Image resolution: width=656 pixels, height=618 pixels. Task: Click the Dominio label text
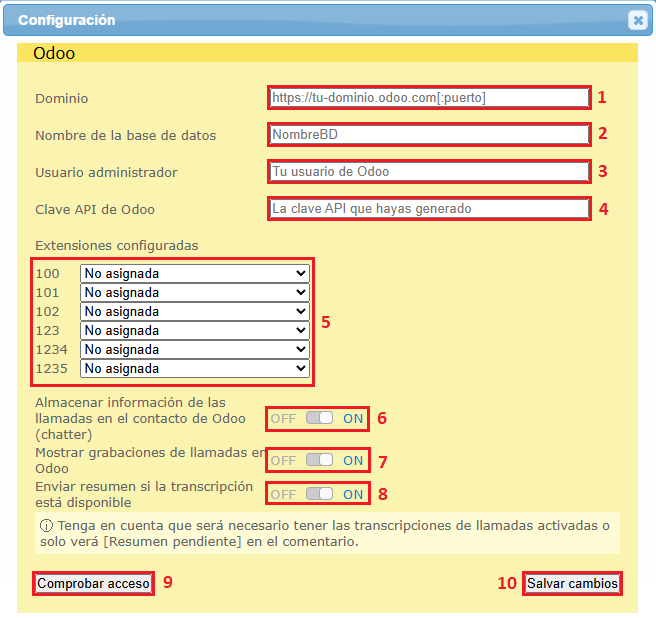point(62,99)
